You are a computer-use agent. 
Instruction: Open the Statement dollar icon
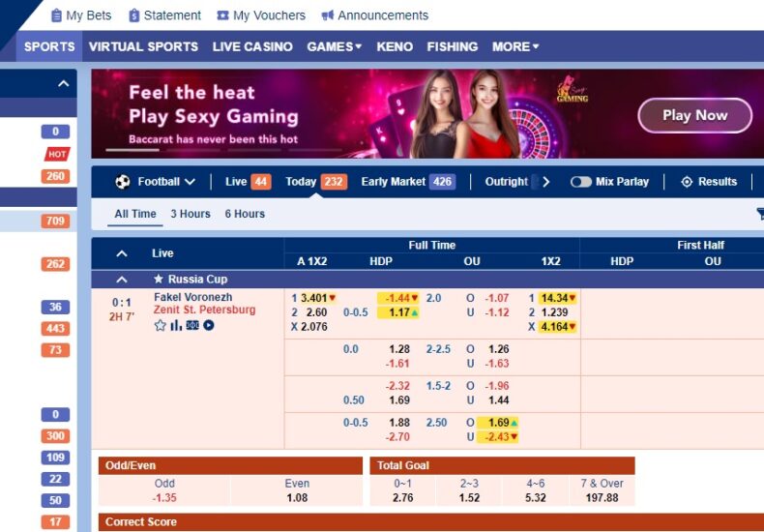(134, 15)
